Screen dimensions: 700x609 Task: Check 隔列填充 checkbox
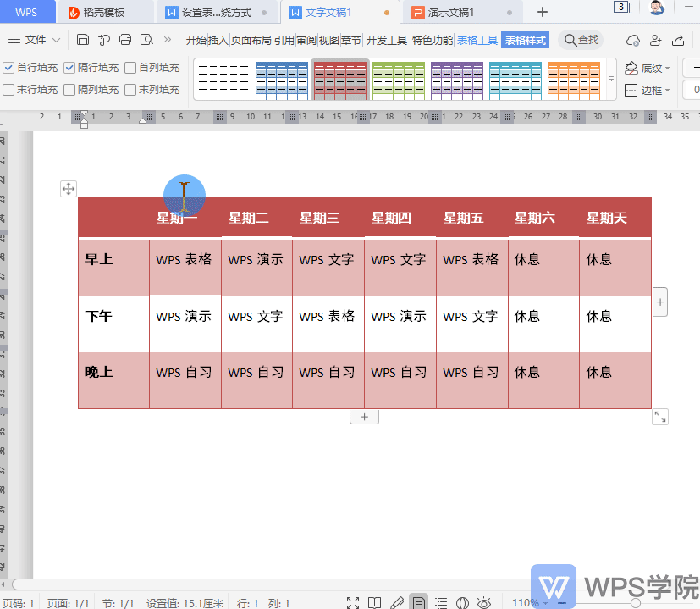click(69, 90)
